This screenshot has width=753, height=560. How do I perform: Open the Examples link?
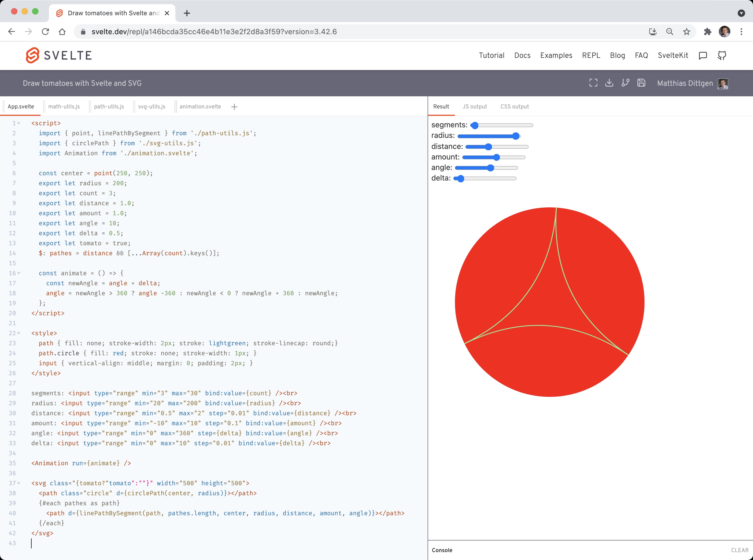[x=556, y=55]
